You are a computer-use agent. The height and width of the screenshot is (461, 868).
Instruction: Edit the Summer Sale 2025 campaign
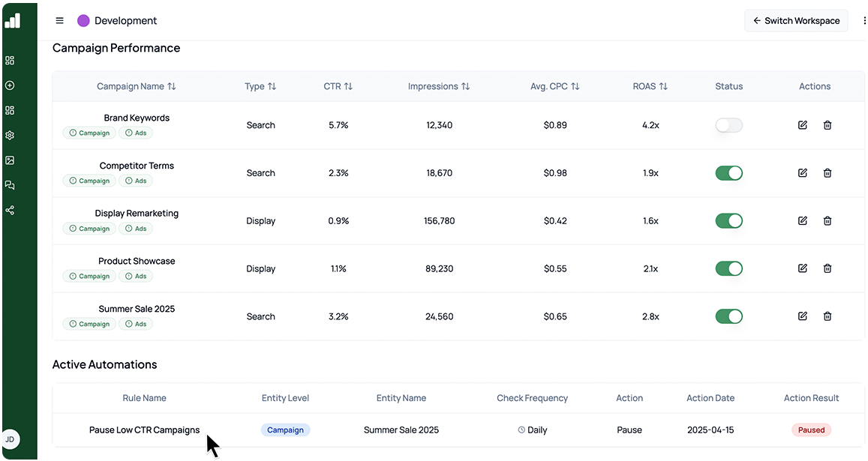pos(802,316)
